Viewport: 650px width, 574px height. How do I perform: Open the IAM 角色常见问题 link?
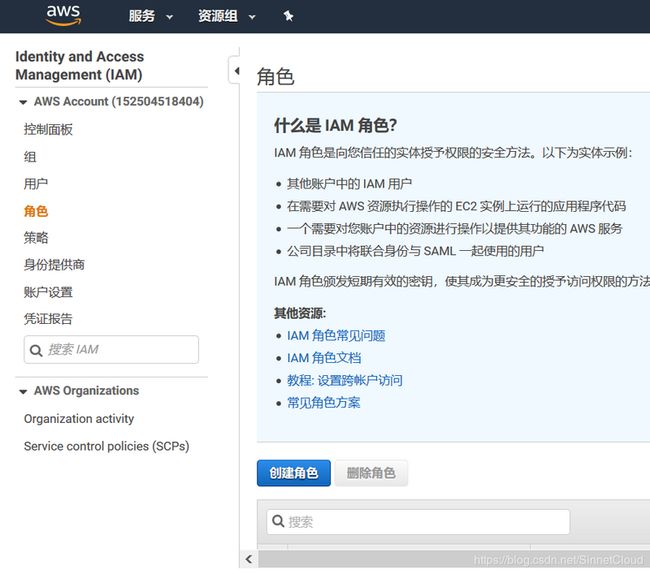336,336
